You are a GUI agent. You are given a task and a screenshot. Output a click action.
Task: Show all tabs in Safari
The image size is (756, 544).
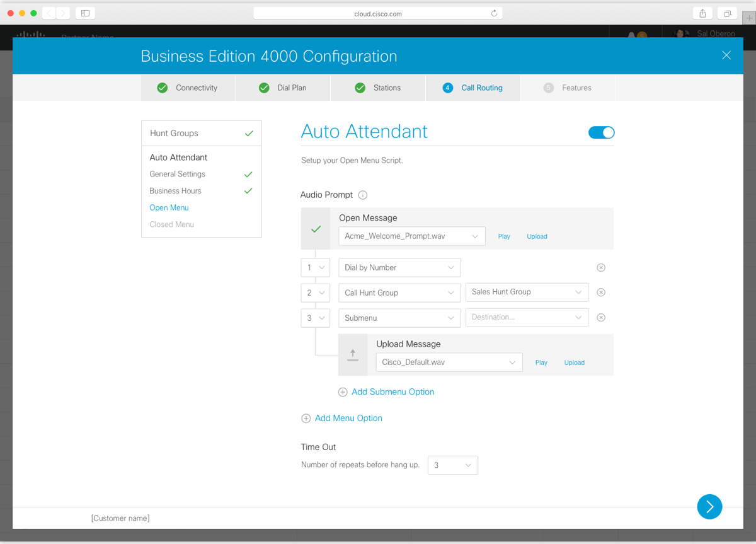pos(727,13)
